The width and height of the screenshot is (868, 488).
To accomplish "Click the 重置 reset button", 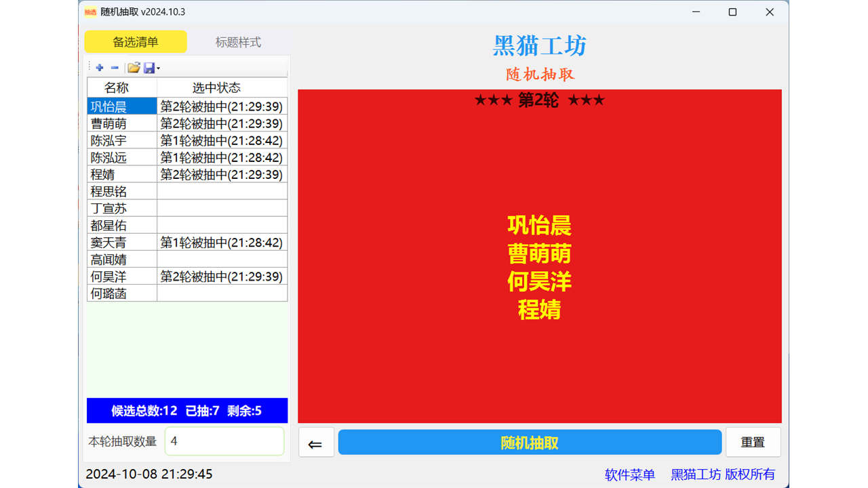I will click(x=753, y=443).
